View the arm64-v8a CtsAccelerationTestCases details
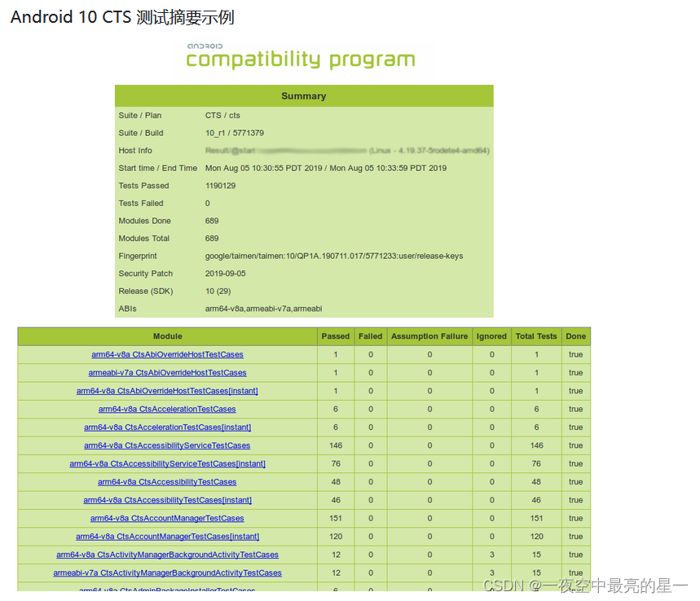 pyautogui.click(x=167, y=409)
